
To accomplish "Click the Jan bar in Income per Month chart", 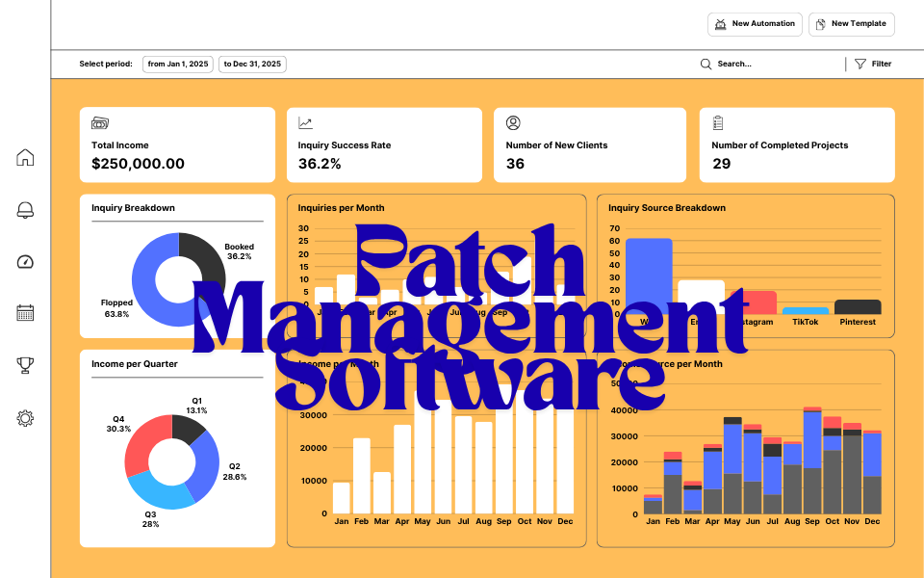I will click(341, 498).
